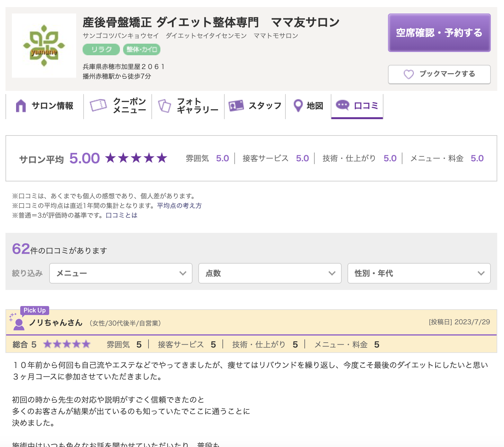The image size is (504, 447).
Task: Open the メニュー filter dropdown
Action: tap(121, 273)
